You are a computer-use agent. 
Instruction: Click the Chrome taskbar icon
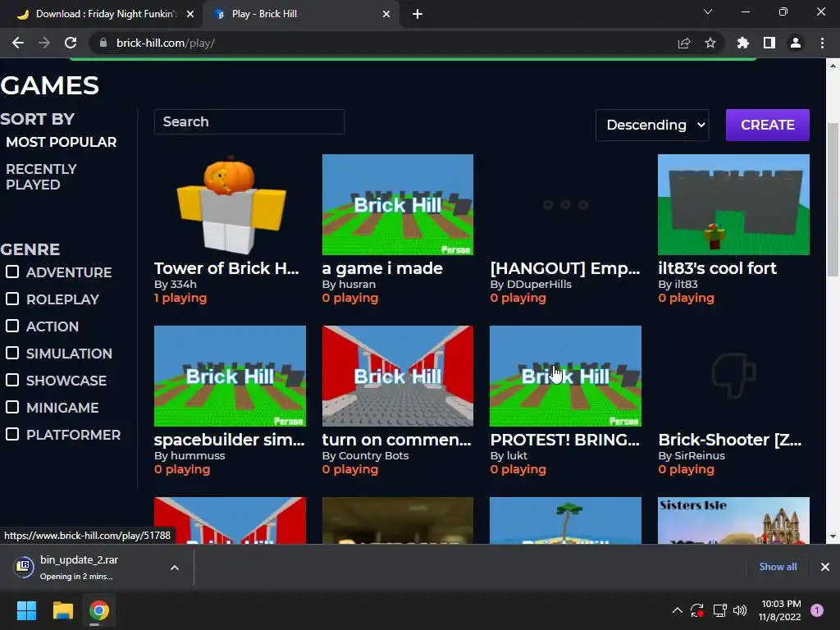point(99,610)
